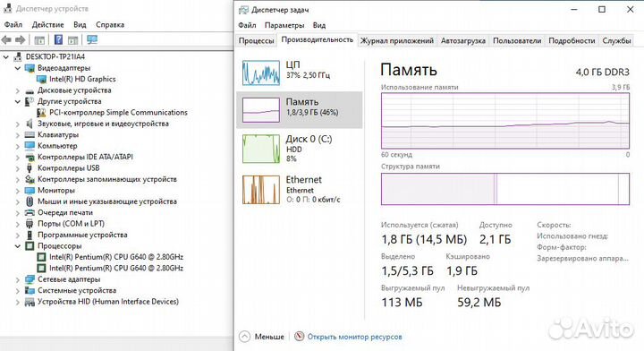
Task: Switch to the Журнал приложений tab
Action: pyautogui.click(x=397, y=40)
